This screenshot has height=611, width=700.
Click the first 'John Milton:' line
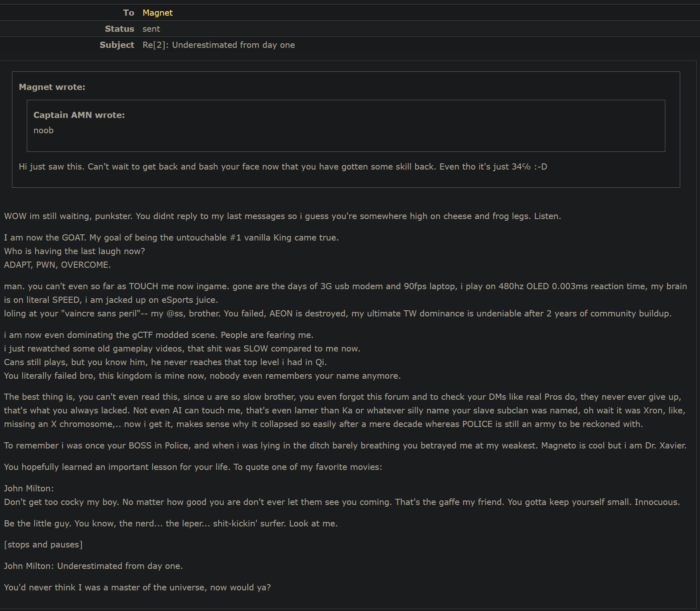pos(29,488)
